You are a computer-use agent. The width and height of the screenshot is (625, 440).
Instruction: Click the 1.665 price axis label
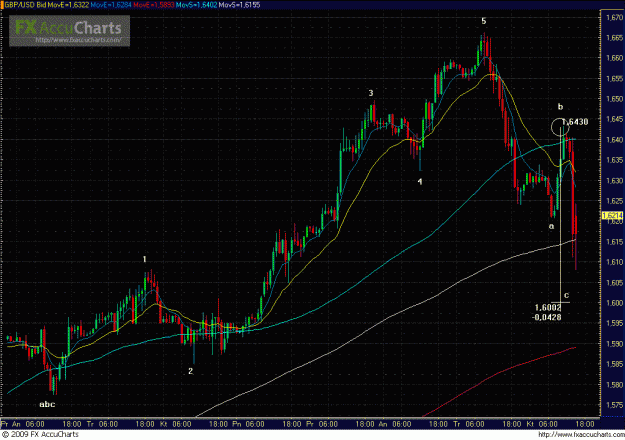point(614,37)
